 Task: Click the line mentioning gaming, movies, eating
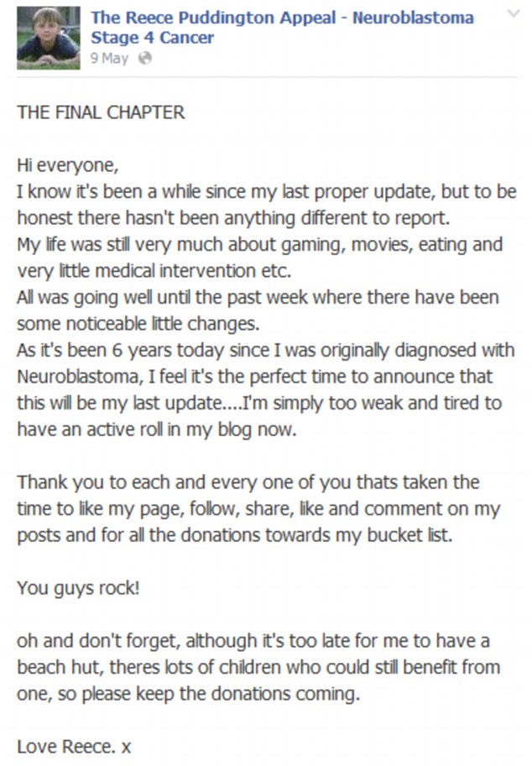[260, 244]
